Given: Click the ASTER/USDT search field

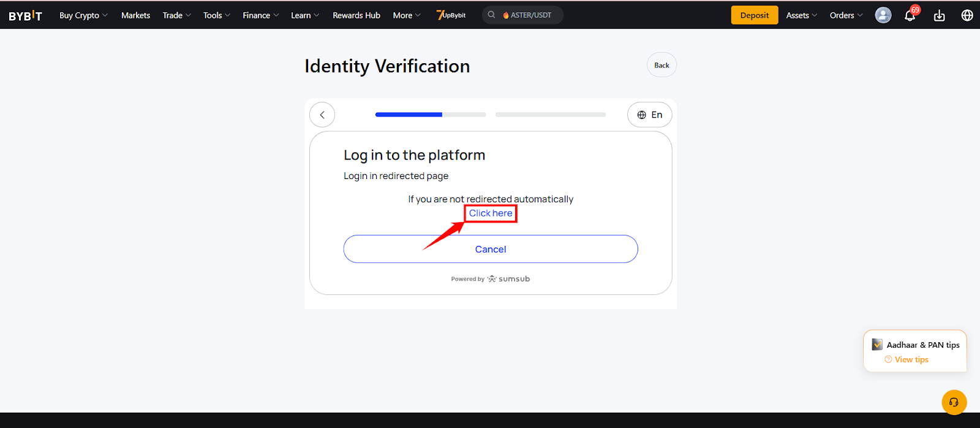Looking at the screenshot, I should coord(522,15).
